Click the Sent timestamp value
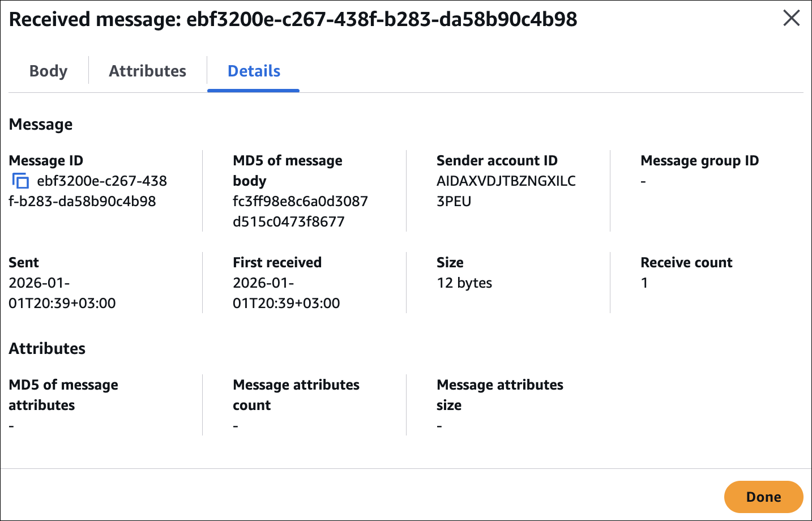Image resolution: width=812 pixels, height=521 pixels. (x=62, y=293)
